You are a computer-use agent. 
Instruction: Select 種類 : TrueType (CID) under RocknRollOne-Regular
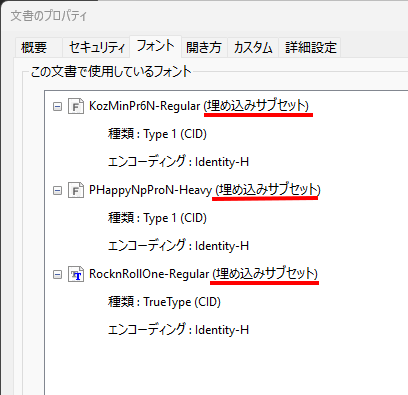[164, 302]
